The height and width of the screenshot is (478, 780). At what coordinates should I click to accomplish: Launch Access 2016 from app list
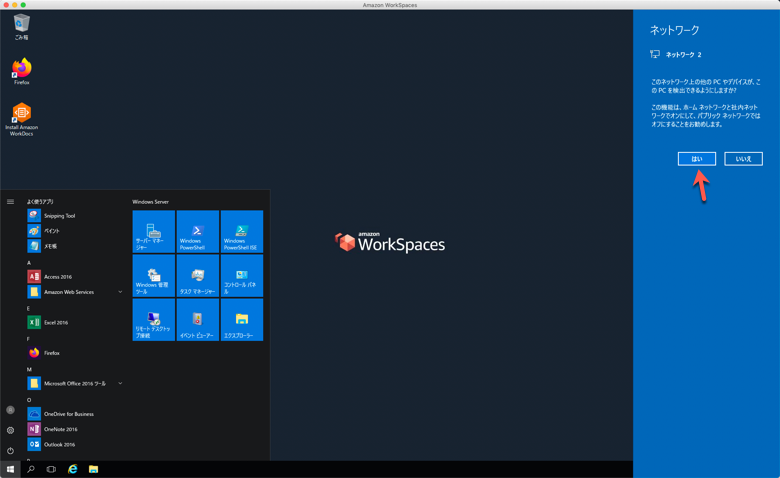(x=75, y=277)
